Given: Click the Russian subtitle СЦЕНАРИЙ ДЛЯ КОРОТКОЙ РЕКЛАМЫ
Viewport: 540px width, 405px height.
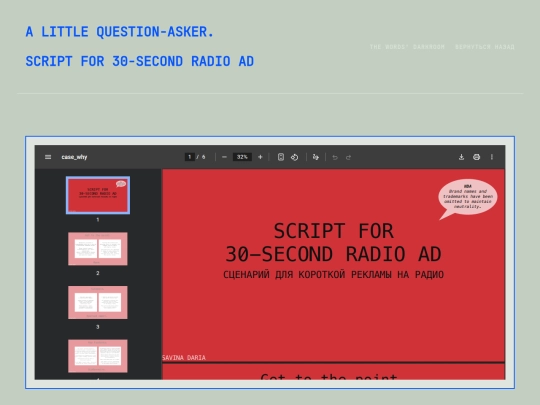Looking at the screenshot, I should (x=333, y=274).
